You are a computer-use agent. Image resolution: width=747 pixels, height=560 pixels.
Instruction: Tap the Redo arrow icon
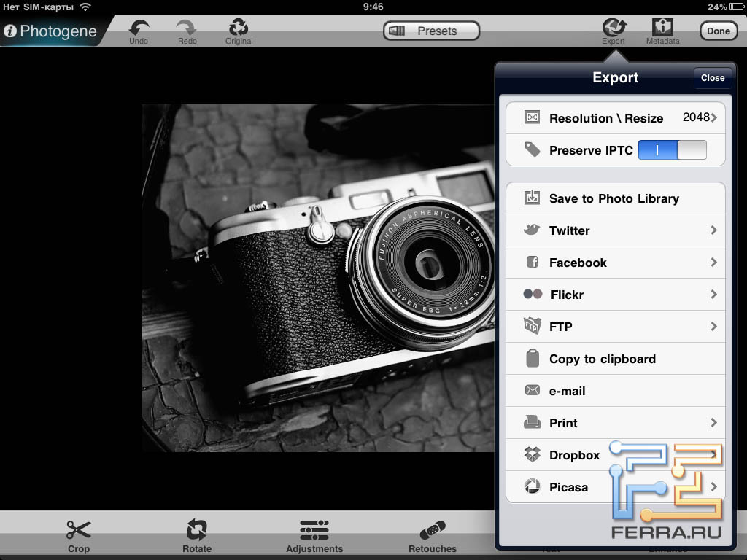pos(187,28)
